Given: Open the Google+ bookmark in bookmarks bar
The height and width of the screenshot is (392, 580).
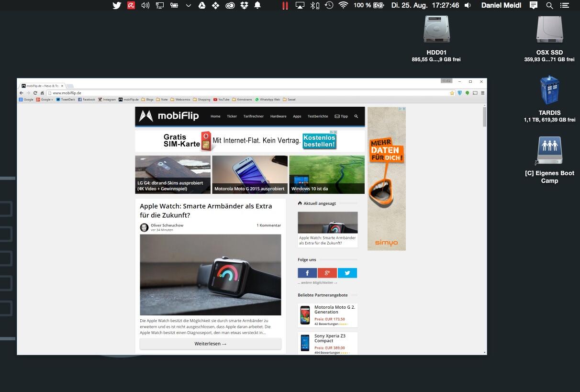Looking at the screenshot, I should coord(45,100).
